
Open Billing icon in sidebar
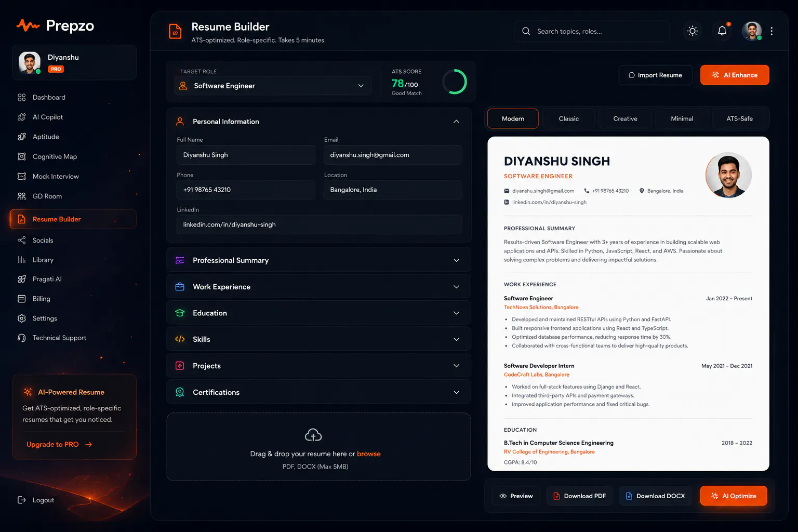21,299
